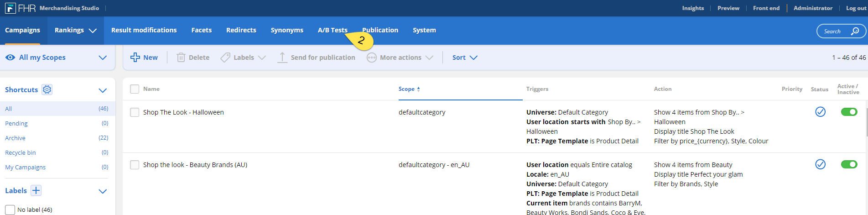
Task: Click the Priority column header
Action: click(792, 89)
